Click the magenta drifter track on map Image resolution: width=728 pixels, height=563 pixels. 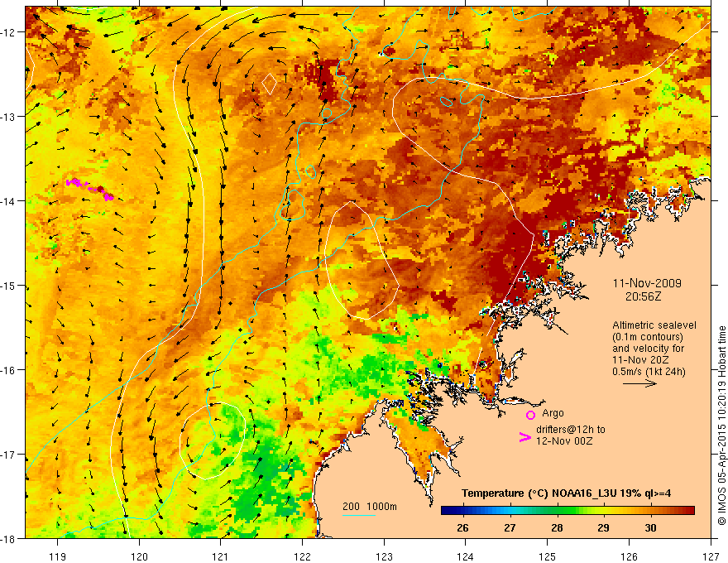[x=90, y=189]
